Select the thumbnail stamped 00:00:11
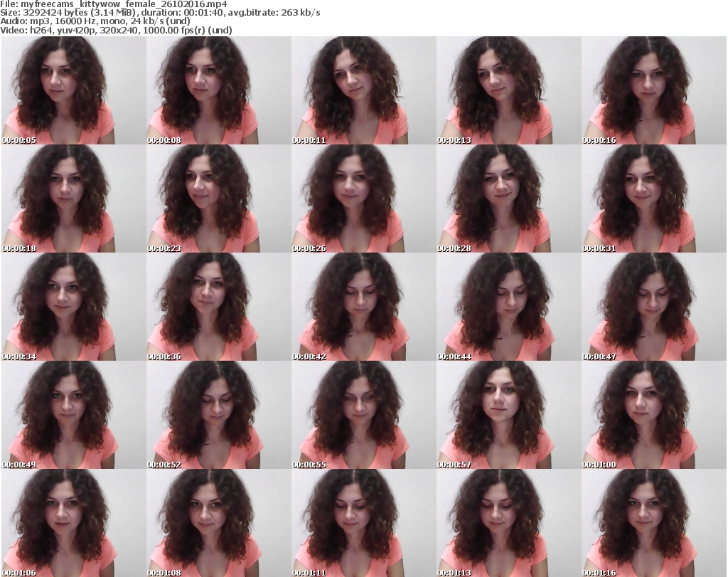This screenshot has height=577, width=728. tap(363, 90)
